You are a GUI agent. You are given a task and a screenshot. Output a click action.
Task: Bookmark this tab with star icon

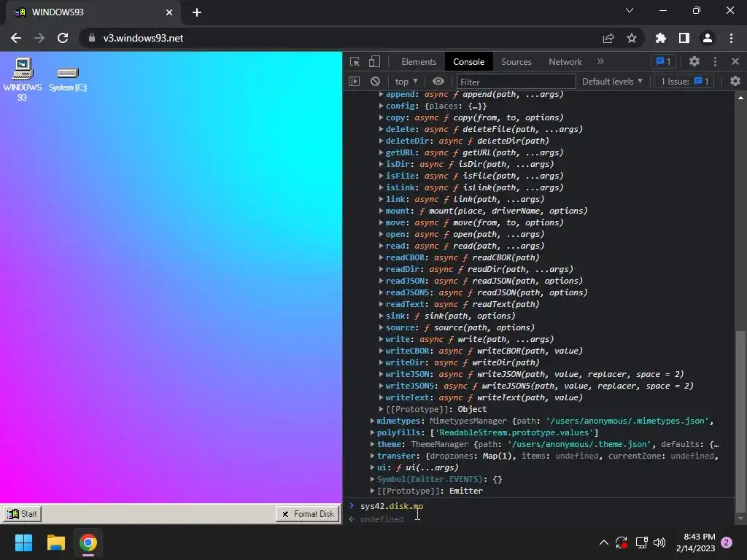click(632, 38)
